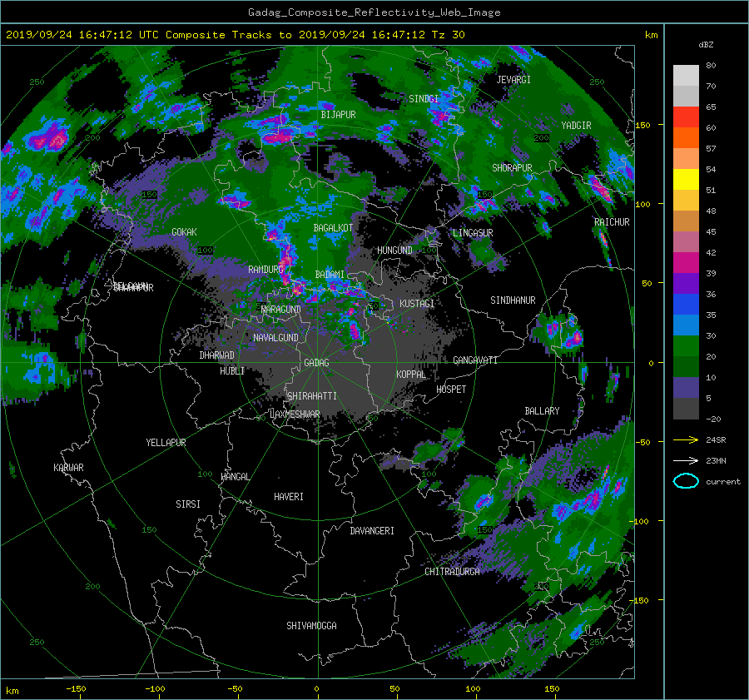This screenshot has height=700, width=749.
Task: Click the RAMDURG city label
Action: [x=265, y=270]
